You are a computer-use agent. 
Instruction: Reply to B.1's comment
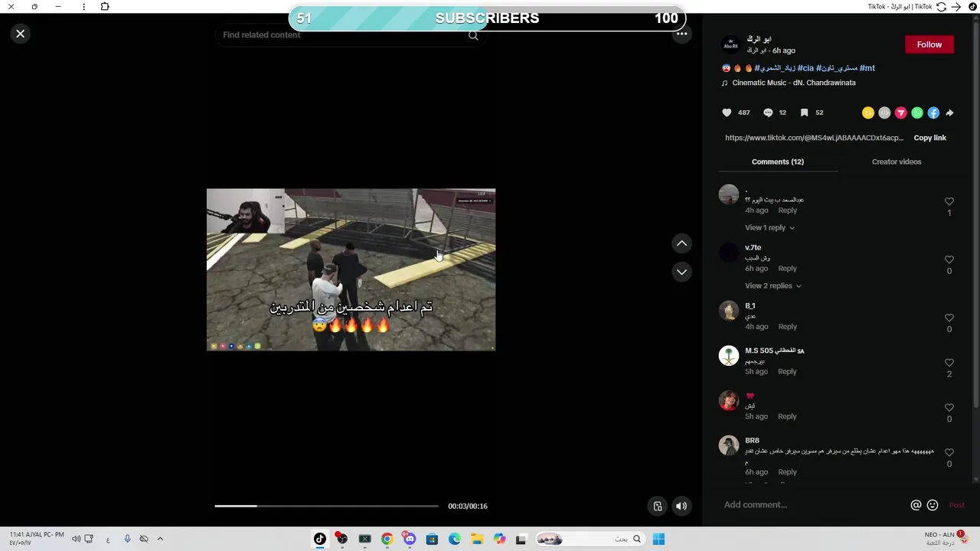pos(787,327)
